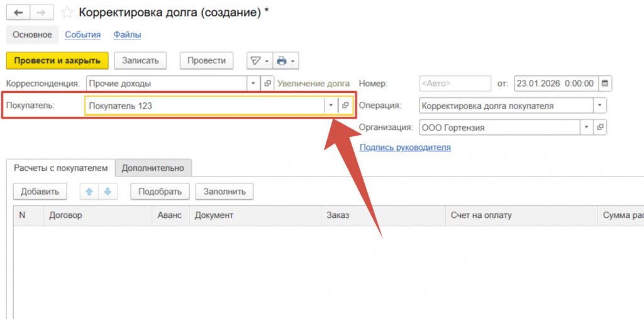The image size is (644, 319).
Task: Click the forward navigation arrow
Action: click(41, 13)
